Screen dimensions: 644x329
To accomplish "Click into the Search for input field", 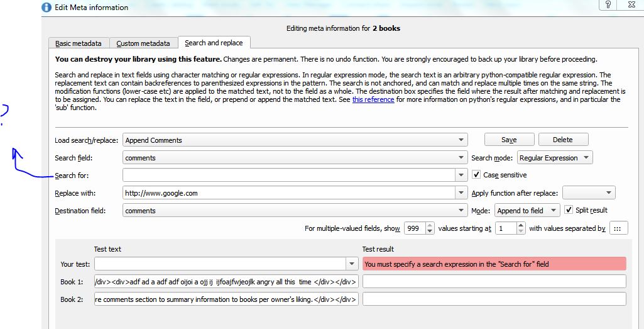I will tap(289, 176).
